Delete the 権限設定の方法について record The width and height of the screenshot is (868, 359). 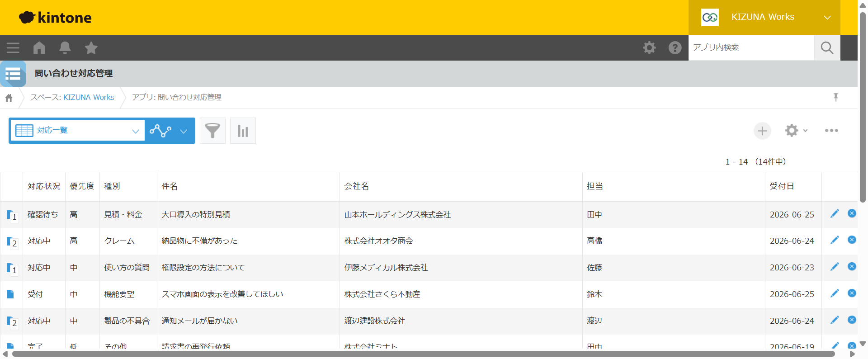click(852, 266)
